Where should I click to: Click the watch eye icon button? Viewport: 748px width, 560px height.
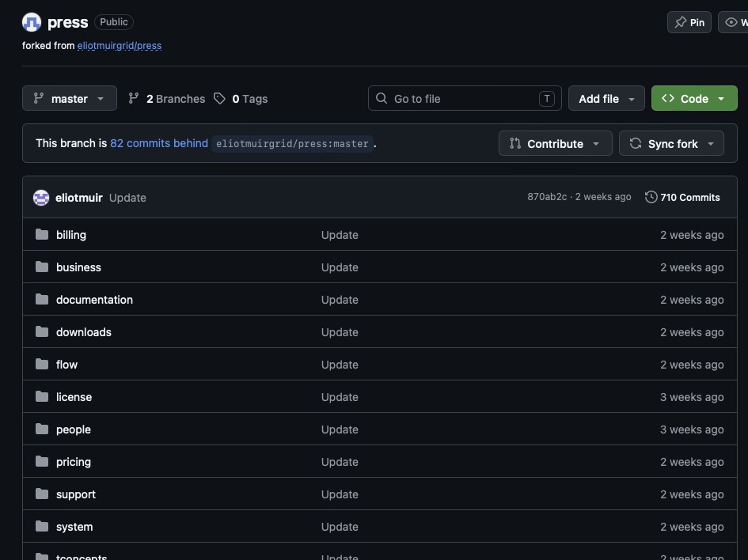[733, 22]
